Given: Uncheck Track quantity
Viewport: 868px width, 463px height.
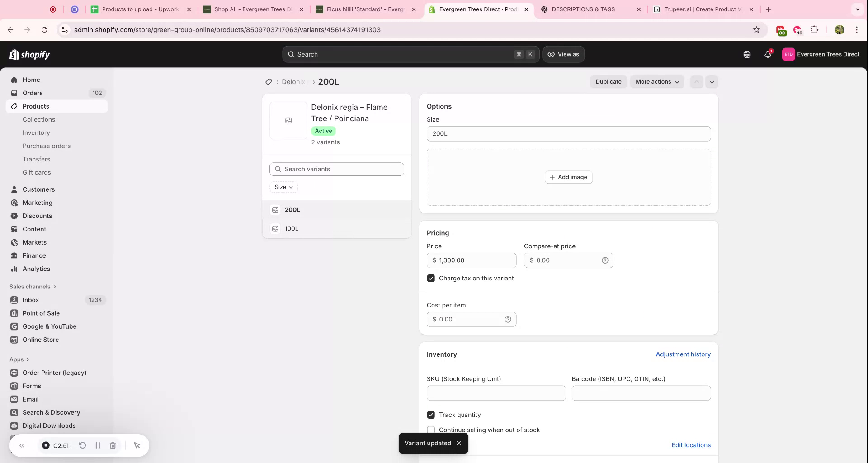Looking at the screenshot, I should (431, 415).
